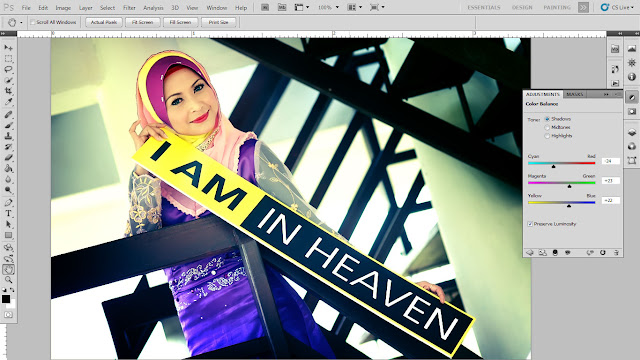Select the Zoom tool in toolbar

pyautogui.click(x=8, y=280)
